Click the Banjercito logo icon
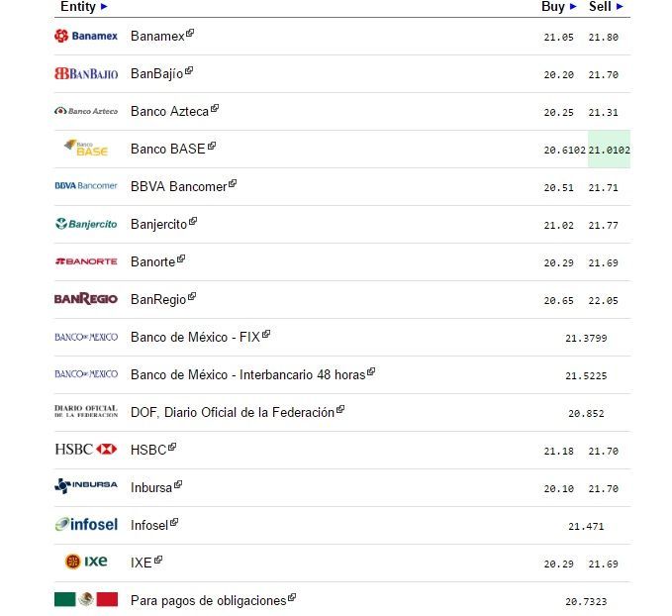The width and height of the screenshot is (672, 616). 86,224
